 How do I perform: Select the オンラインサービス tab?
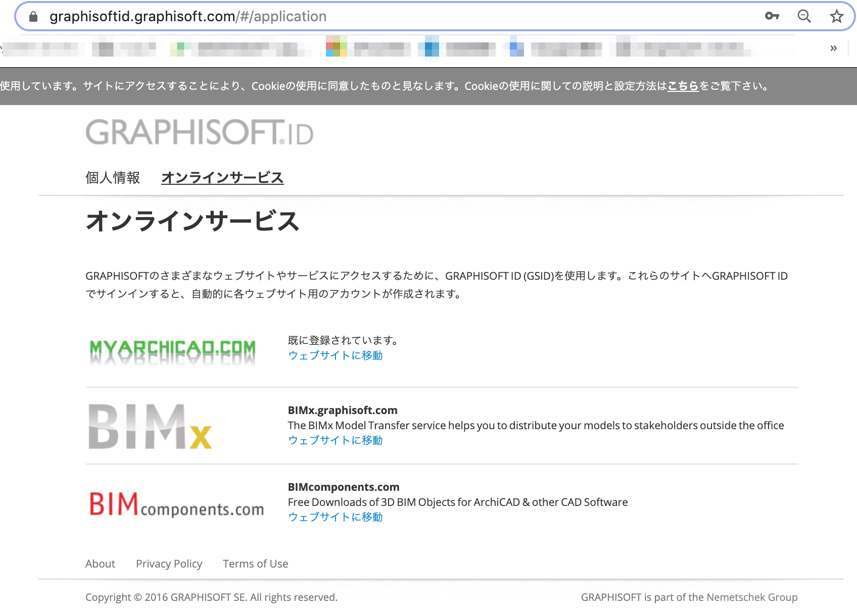(x=222, y=178)
